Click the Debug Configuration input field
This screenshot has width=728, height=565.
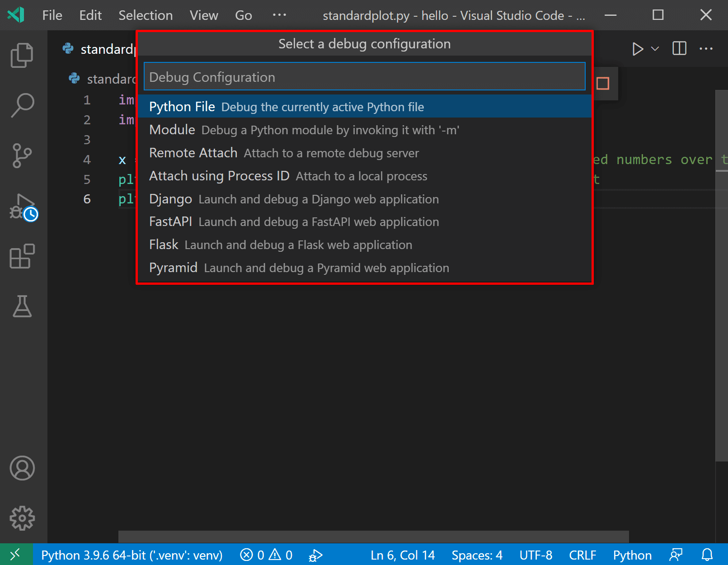pyautogui.click(x=364, y=77)
